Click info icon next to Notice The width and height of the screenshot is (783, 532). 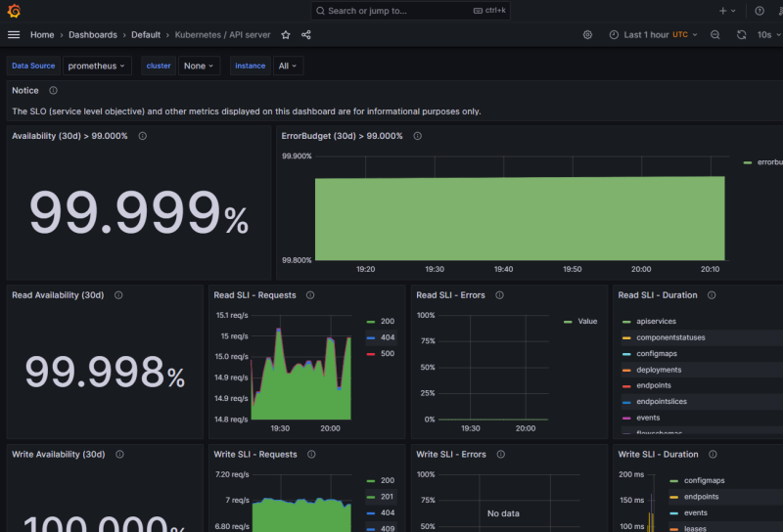click(x=53, y=90)
